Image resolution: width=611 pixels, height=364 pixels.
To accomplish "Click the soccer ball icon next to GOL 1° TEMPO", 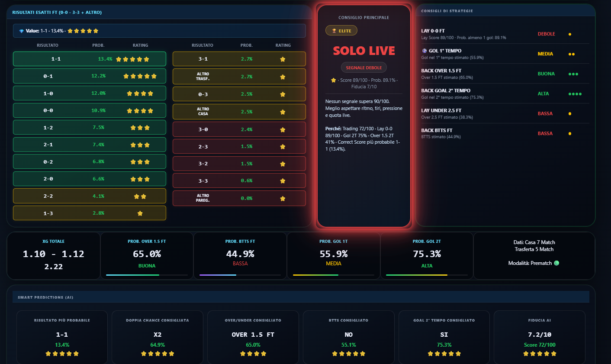I will click(424, 51).
